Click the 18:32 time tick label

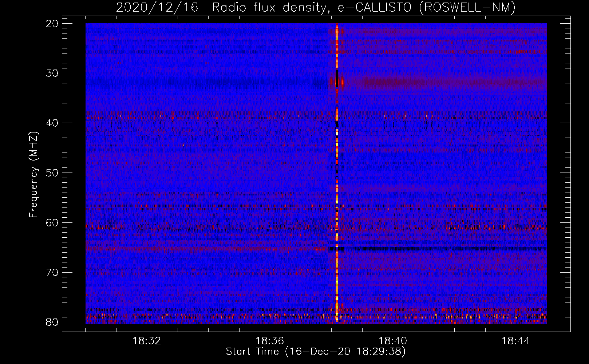(x=147, y=341)
